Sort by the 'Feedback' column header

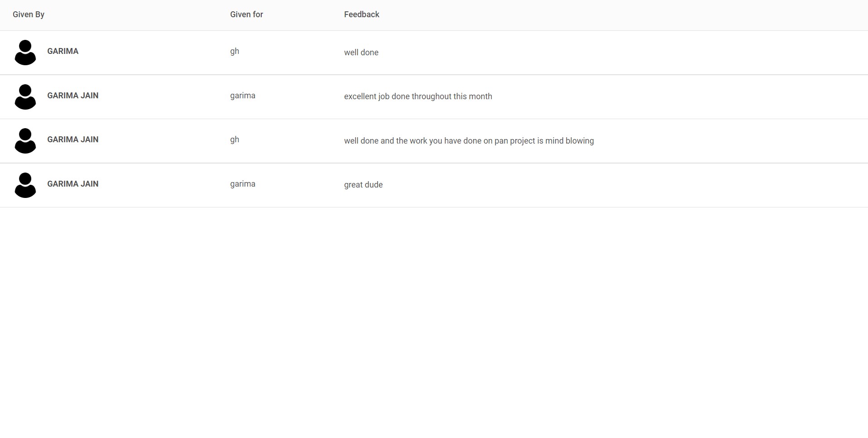(361, 14)
